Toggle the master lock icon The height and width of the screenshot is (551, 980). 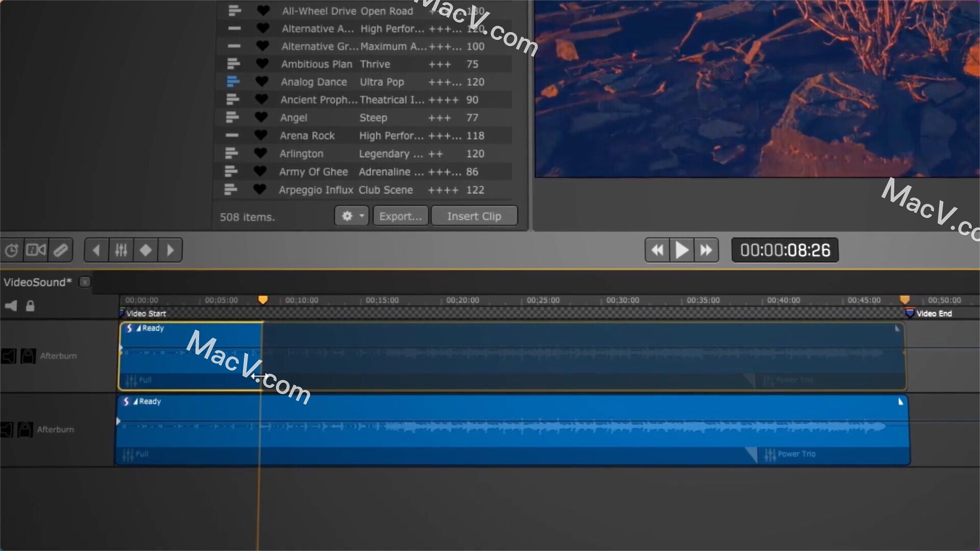click(30, 306)
